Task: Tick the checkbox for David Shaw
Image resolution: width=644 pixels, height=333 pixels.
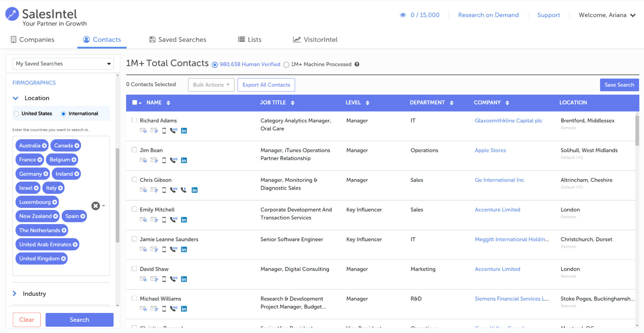Action: (134, 268)
